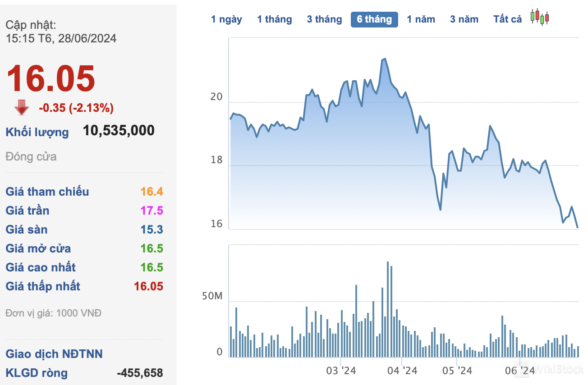The height and width of the screenshot is (385, 588).
Task: Select the "1 ngày" time range tab
Action: coord(226,19)
